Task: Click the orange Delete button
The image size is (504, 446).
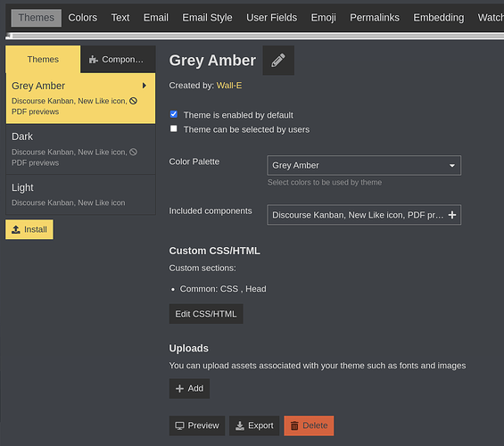Action: pyautogui.click(x=309, y=425)
